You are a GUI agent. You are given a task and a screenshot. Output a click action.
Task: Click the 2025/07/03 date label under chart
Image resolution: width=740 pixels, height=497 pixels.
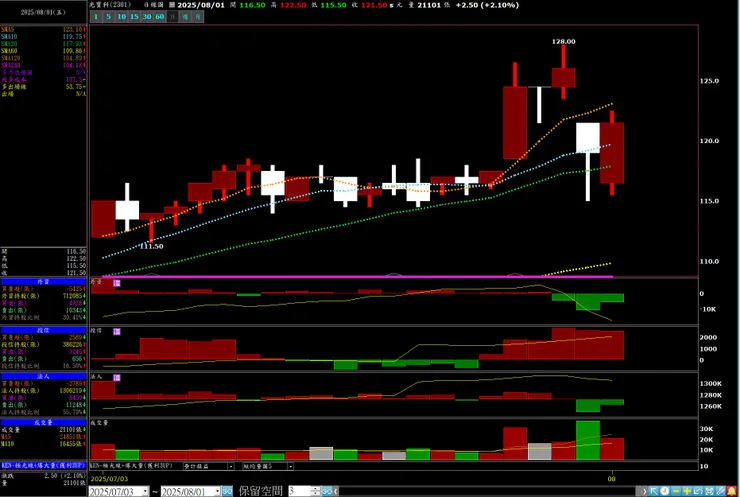pyautogui.click(x=109, y=479)
